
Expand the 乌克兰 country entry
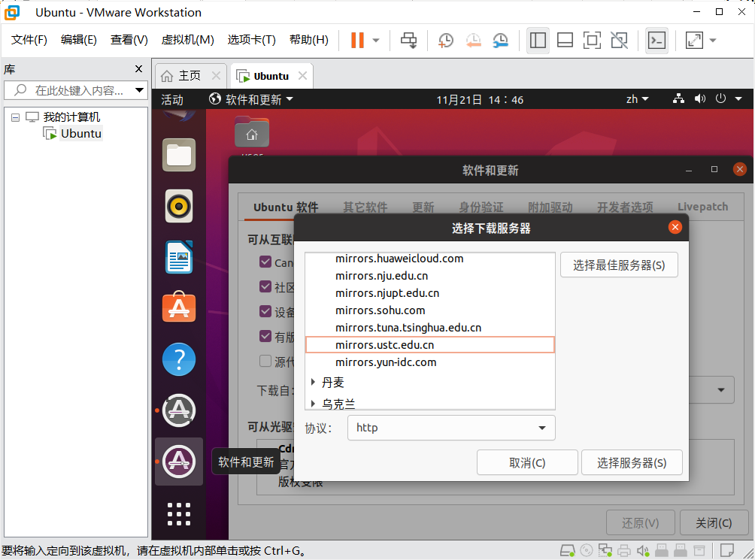(x=314, y=403)
